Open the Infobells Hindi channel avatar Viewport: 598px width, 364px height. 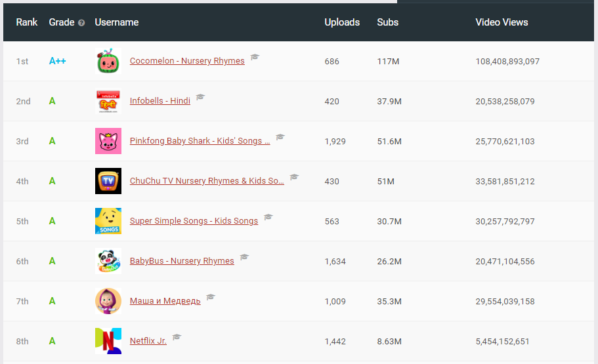pos(108,101)
